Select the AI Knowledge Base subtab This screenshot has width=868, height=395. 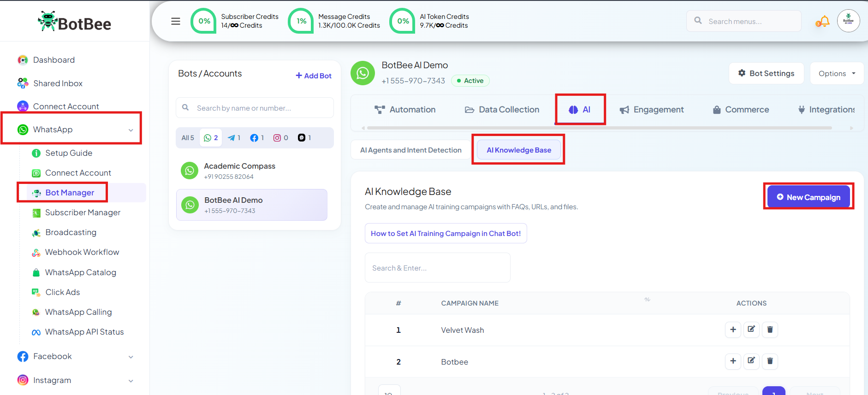[519, 150]
